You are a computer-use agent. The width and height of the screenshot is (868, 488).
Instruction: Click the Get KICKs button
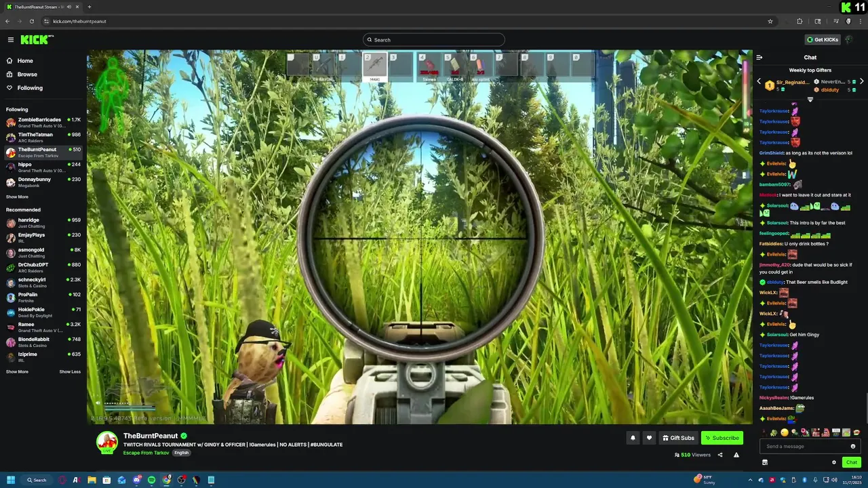point(822,40)
